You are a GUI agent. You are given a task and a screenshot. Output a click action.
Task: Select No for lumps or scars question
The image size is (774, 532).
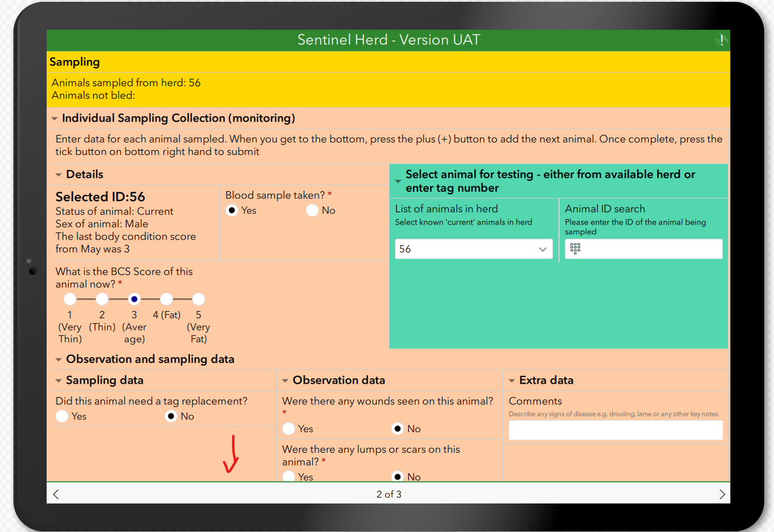pyautogui.click(x=397, y=476)
